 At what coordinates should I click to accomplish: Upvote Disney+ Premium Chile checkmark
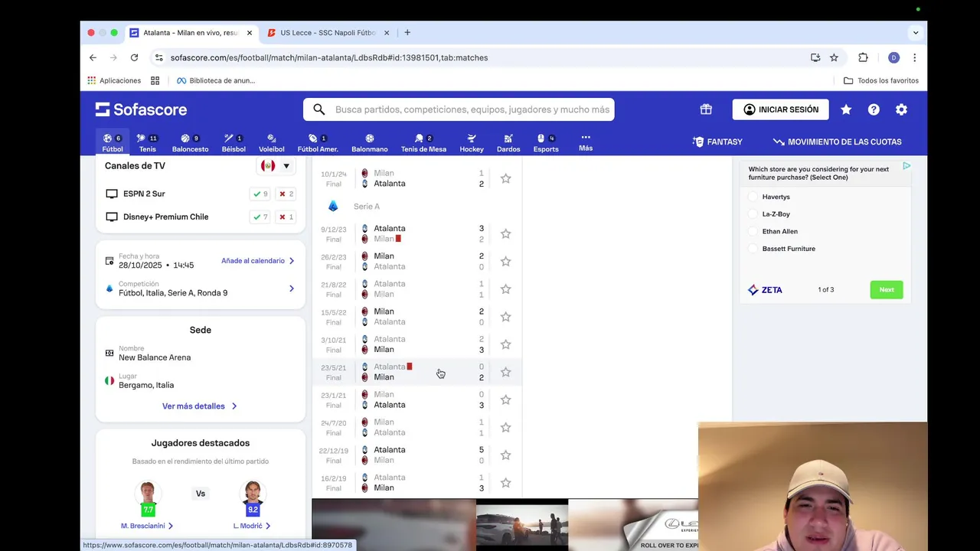click(x=260, y=217)
